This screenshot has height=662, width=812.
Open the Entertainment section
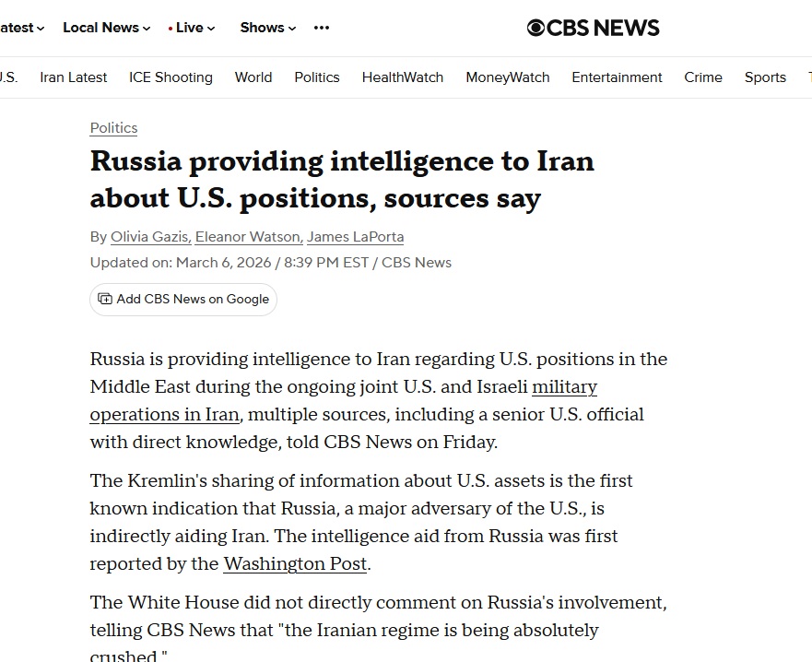(617, 77)
